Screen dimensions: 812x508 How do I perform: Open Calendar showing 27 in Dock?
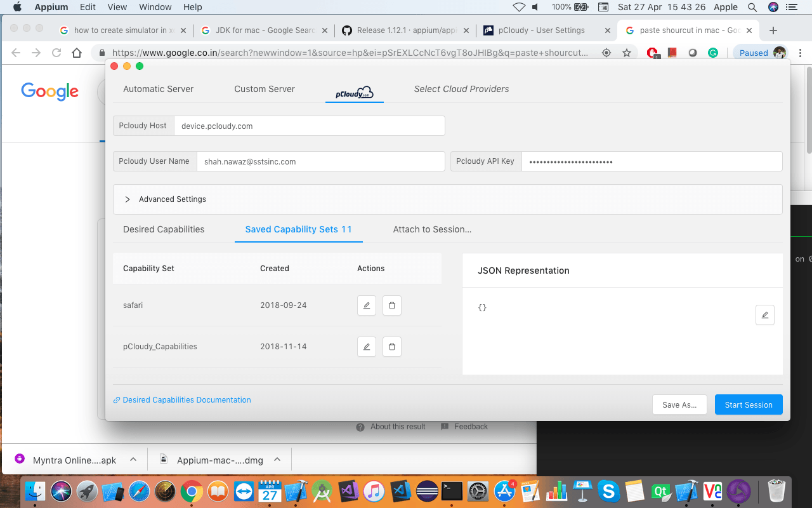(x=270, y=491)
